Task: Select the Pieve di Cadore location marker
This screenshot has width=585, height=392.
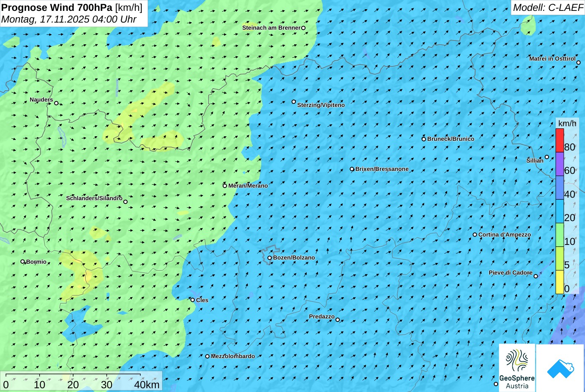Action: [x=536, y=276]
